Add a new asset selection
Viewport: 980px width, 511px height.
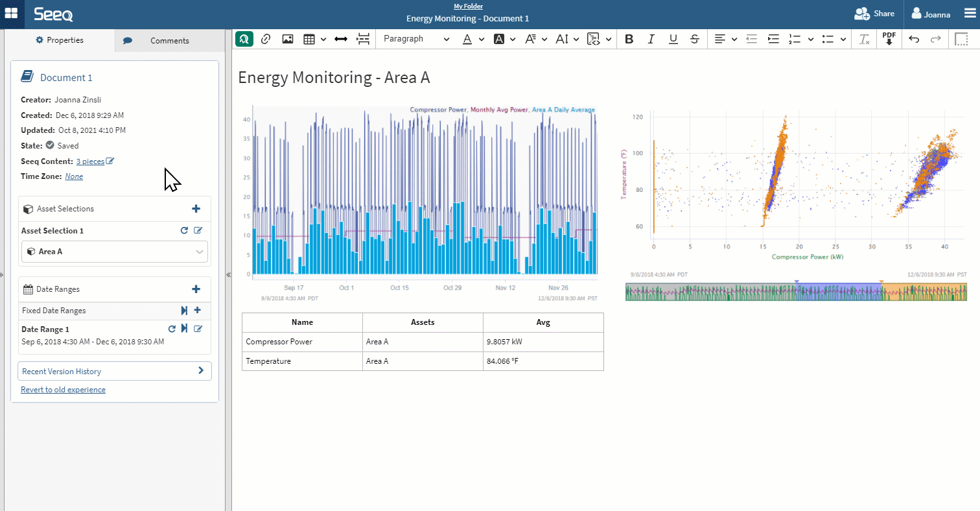pos(196,209)
